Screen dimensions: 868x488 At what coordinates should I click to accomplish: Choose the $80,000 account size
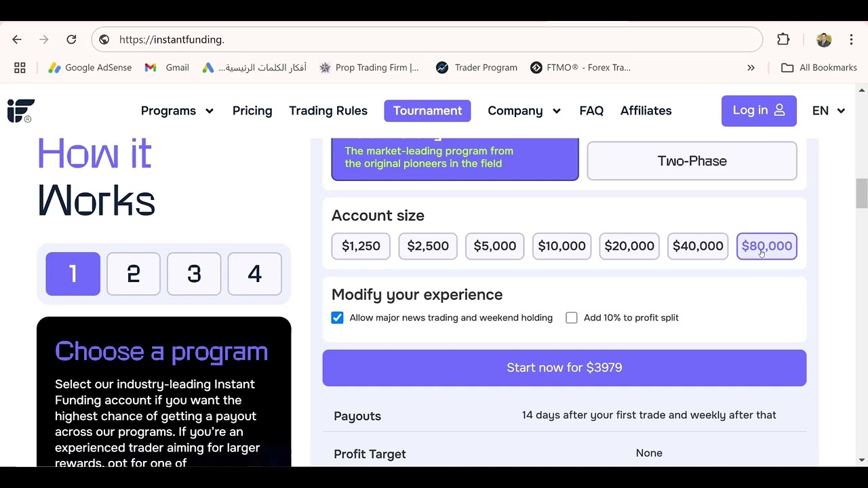point(767,246)
